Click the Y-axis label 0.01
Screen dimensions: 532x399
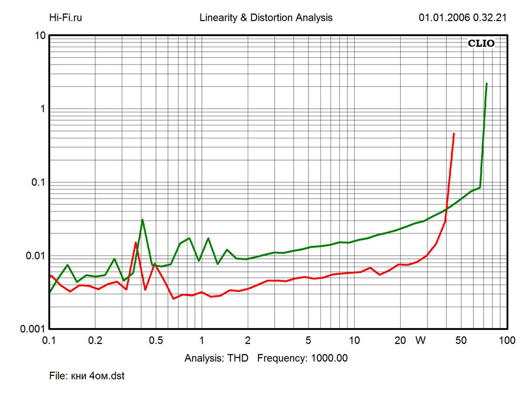36,255
